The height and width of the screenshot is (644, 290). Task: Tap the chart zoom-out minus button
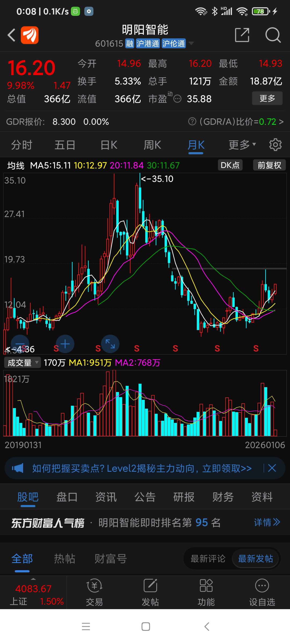click(20, 344)
